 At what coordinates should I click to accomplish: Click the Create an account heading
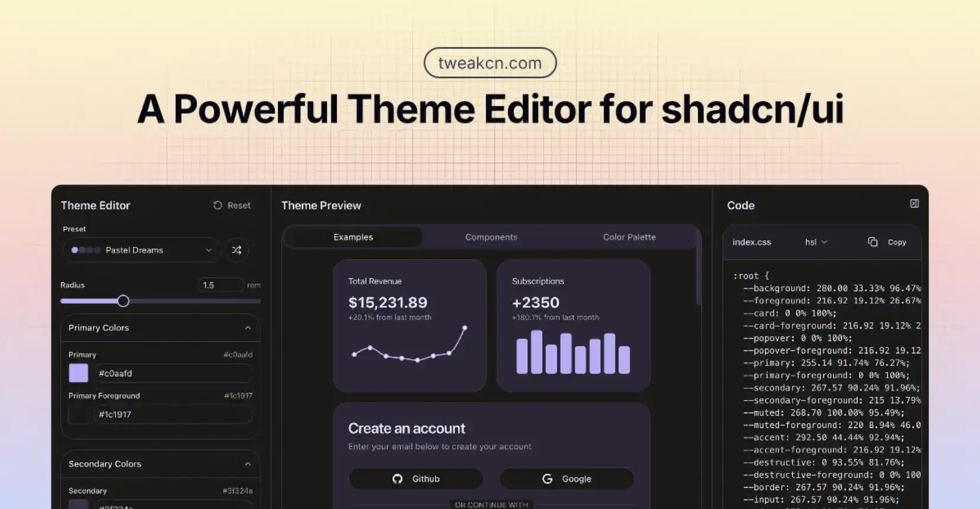point(407,428)
